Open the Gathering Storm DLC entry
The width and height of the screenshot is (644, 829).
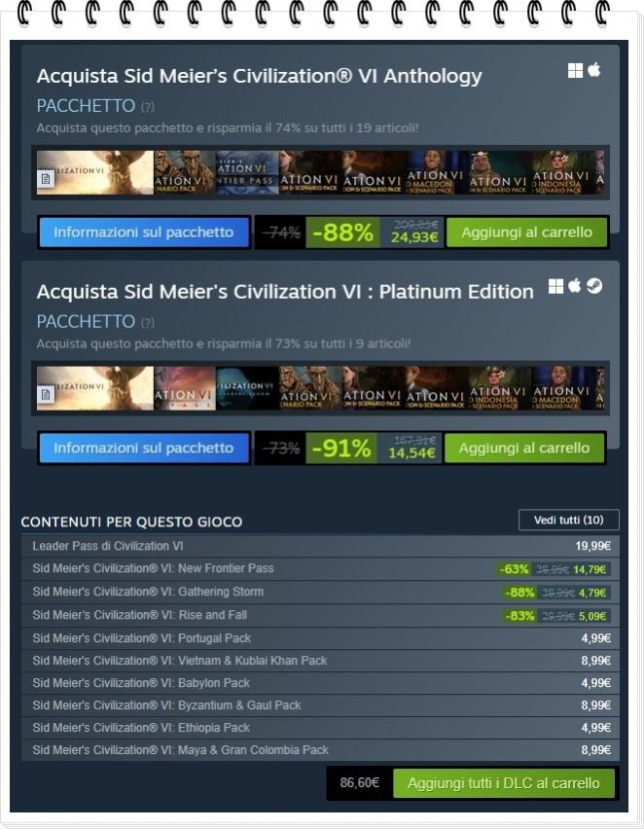click(320, 593)
